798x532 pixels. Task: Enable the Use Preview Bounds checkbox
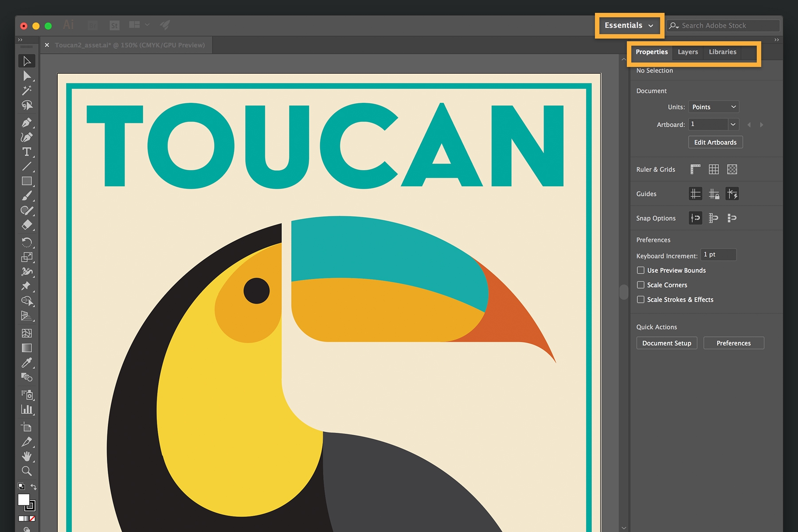coord(641,270)
